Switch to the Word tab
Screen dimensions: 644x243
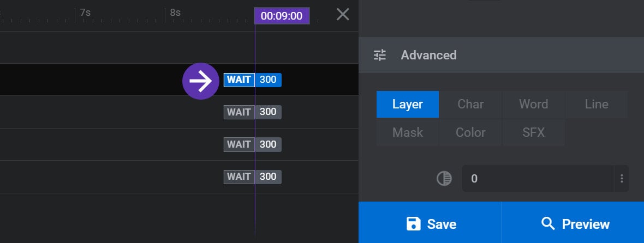click(x=534, y=104)
